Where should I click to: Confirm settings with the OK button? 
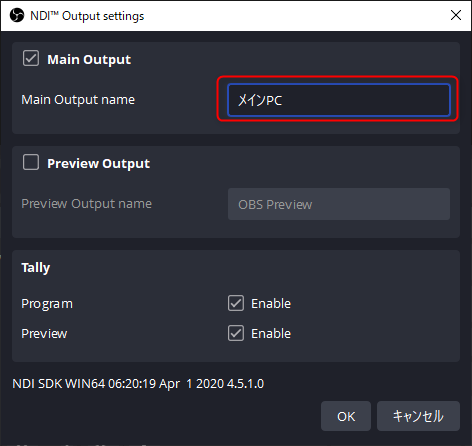click(346, 416)
